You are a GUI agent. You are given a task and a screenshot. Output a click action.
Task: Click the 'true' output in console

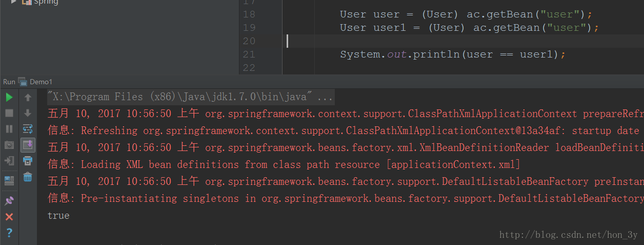pos(58,216)
